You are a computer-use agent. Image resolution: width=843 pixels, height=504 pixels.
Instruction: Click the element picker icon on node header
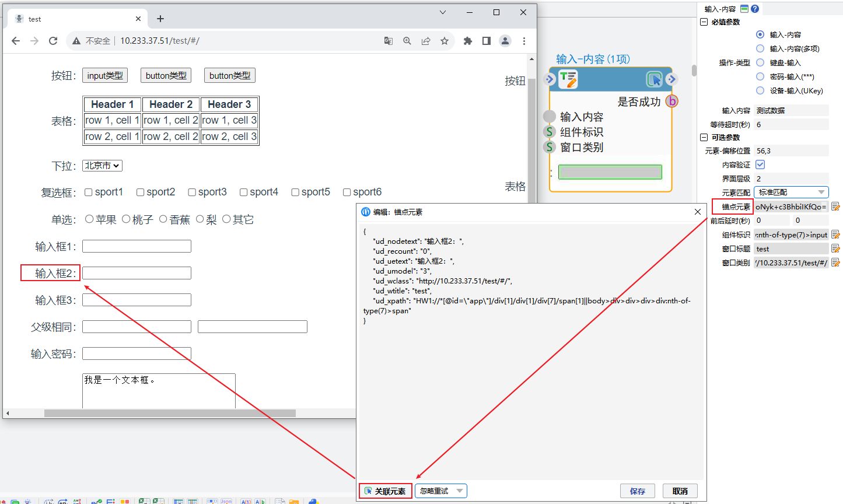click(654, 79)
